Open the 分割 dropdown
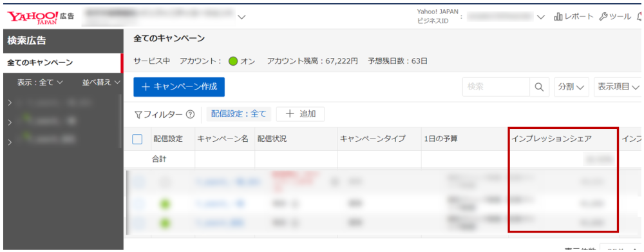Screen dimensions: 644x252 pos(571,87)
